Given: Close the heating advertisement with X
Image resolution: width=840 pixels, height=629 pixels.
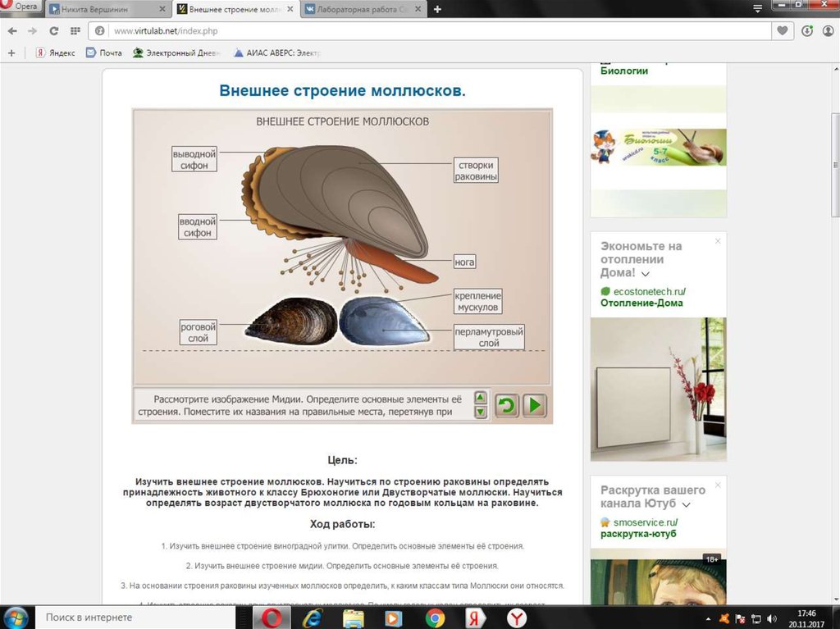Looking at the screenshot, I should pos(718,241).
